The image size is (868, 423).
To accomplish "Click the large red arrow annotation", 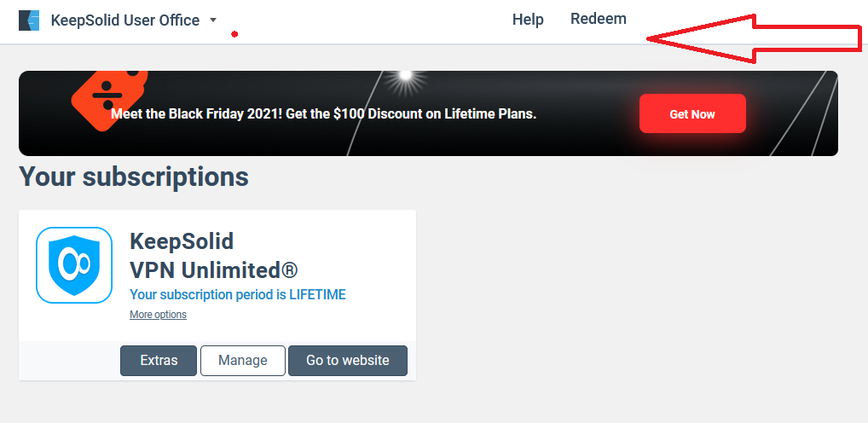I will click(x=753, y=38).
